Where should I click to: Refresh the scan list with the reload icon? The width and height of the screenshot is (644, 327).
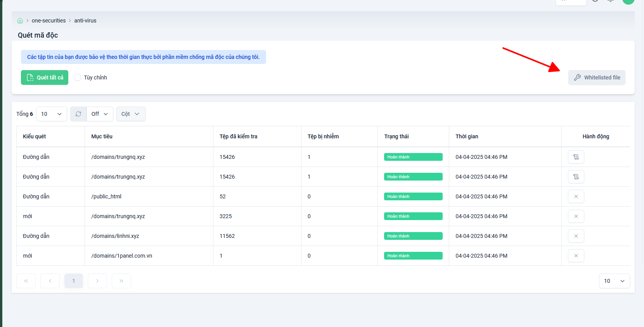pyautogui.click(x=78, y=114)
